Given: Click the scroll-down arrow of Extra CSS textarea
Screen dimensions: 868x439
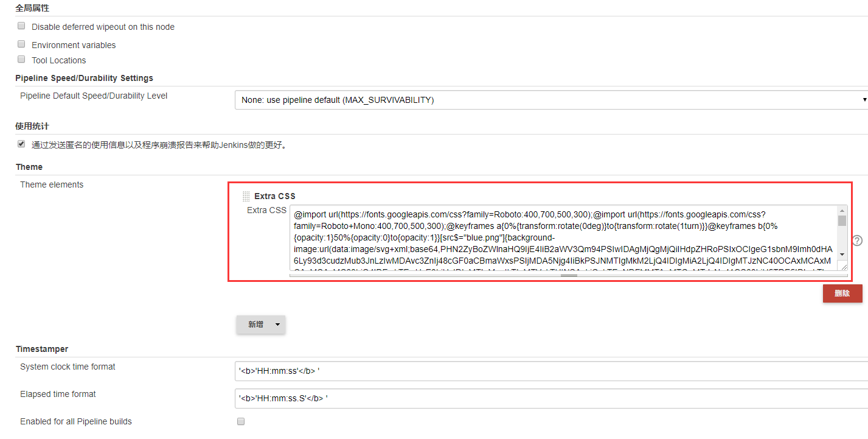Looking at the screenshot, I should (x=842, y=256).
